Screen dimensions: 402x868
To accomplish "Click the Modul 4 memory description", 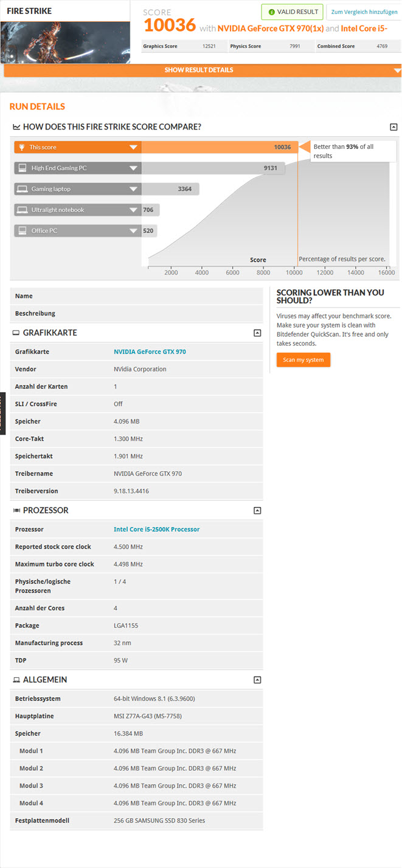I will [x=175, y=804].
